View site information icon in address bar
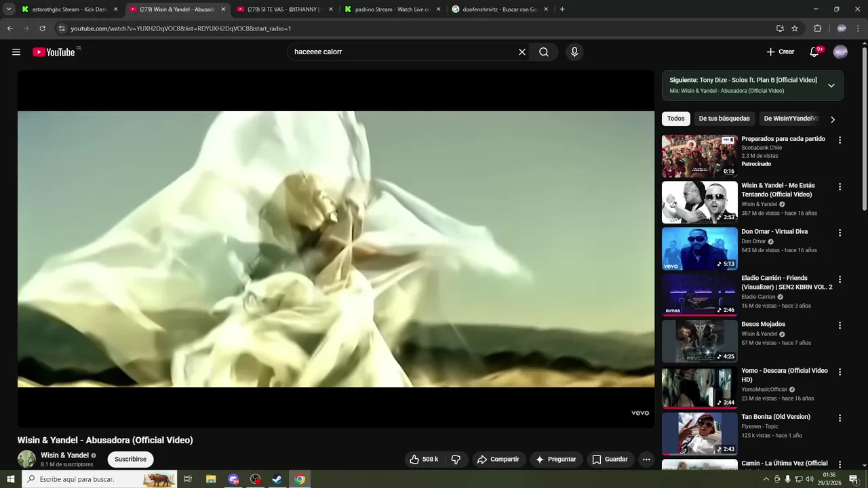 62,28
